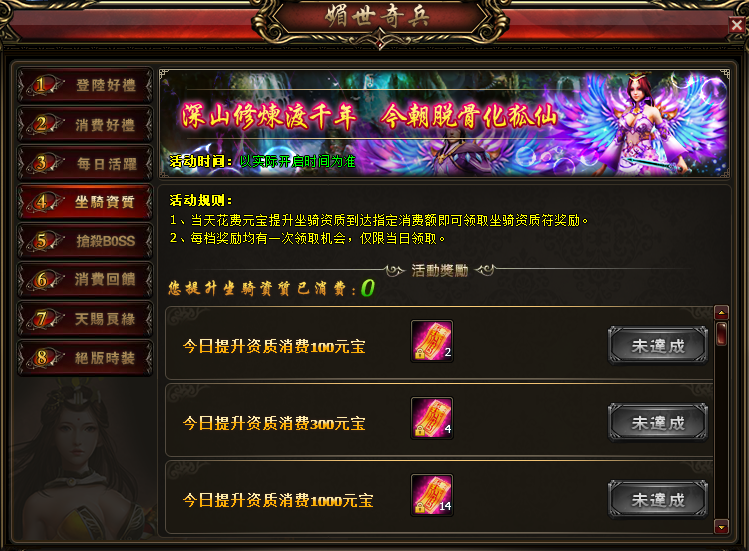Open the 消費好禮 tab
This screenshot has width=749, height=551.
(85, 125)
